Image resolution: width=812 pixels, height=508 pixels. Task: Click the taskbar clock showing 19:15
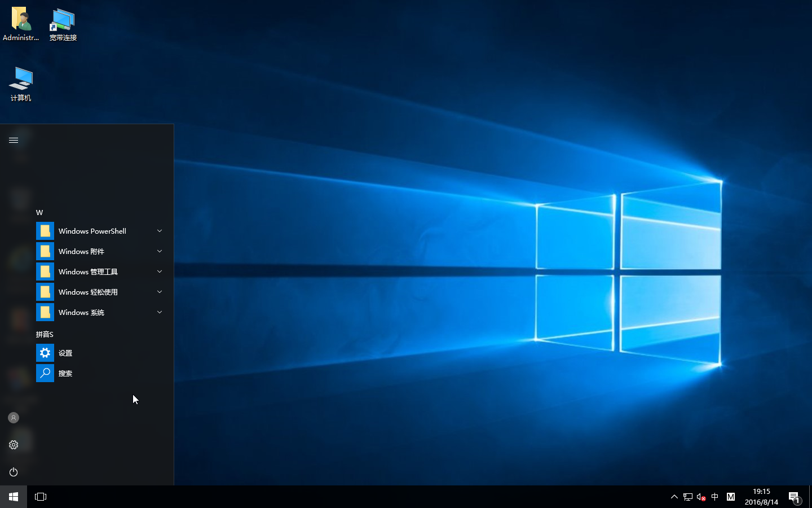click(x=761, y=497)
